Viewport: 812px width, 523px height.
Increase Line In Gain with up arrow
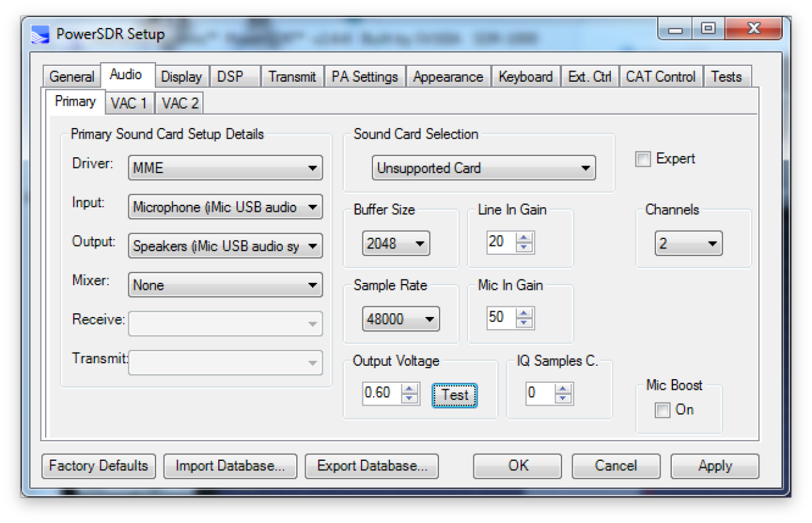coord(524,238)
